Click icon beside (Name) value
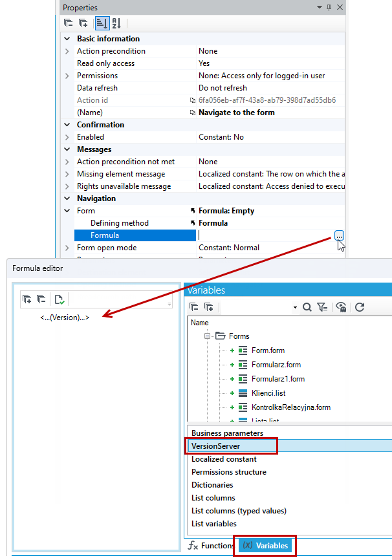 [193, 113]
